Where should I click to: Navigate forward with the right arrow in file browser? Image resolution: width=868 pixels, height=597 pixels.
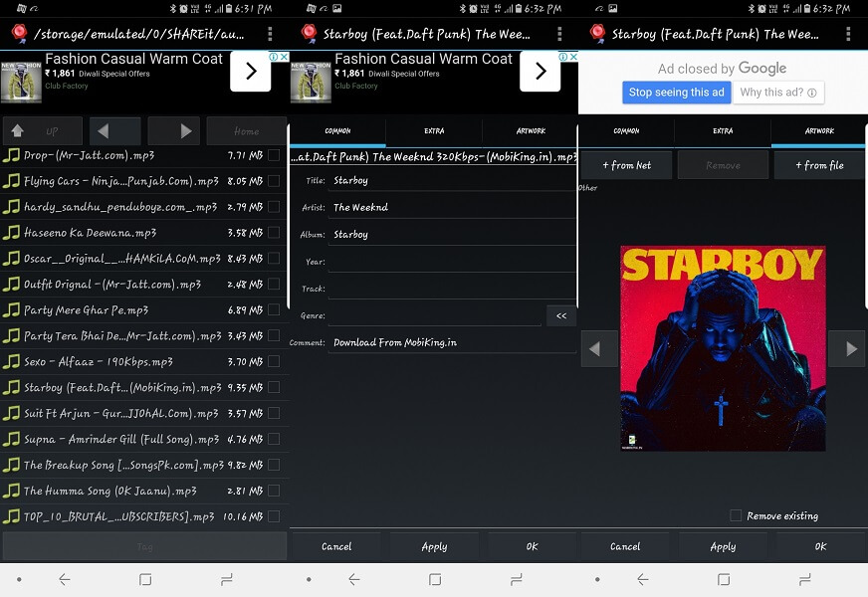point(174,131)
